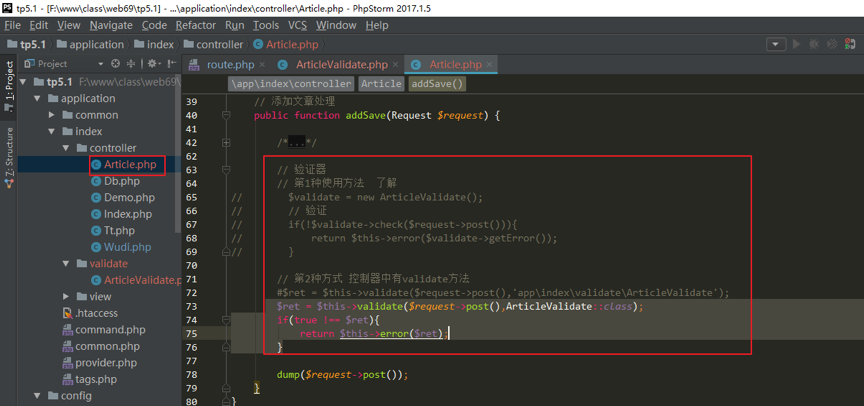Screen dimensions: 864x406
Task: Click Article.php in the navigation breadcrumb
Action: pos(286,45)
